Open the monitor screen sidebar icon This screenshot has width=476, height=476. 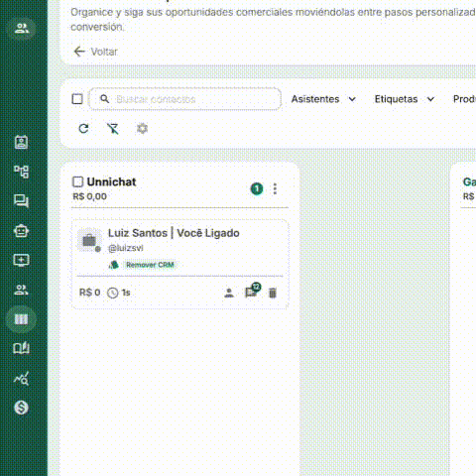(x=21, y=260)
